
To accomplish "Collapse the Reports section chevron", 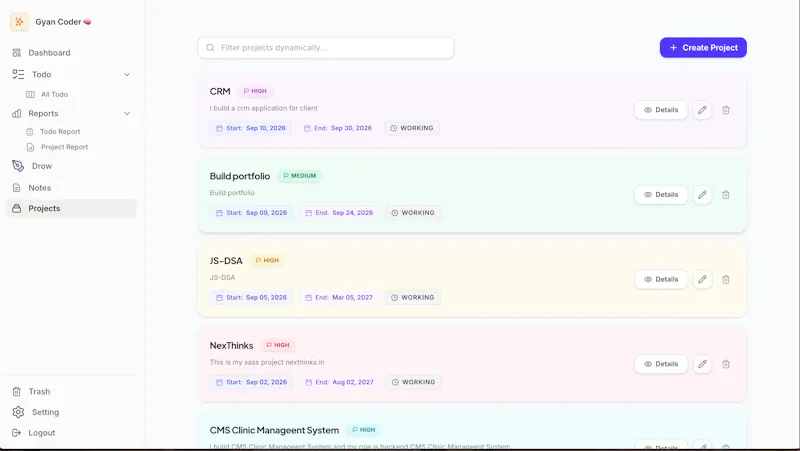I will click(127, 113).
